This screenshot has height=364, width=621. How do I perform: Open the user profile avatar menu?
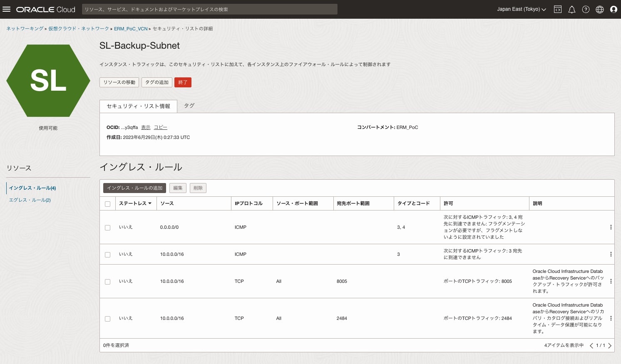pyautogui.click(x=614, y=9)
